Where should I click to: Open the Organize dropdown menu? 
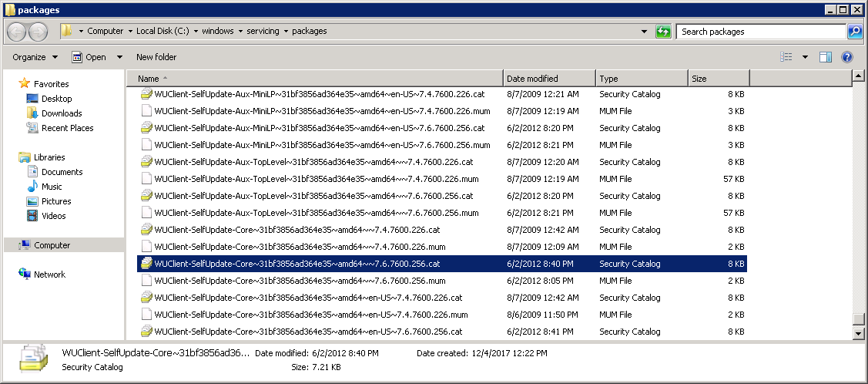pyautogui.click(x=35, y=57)
